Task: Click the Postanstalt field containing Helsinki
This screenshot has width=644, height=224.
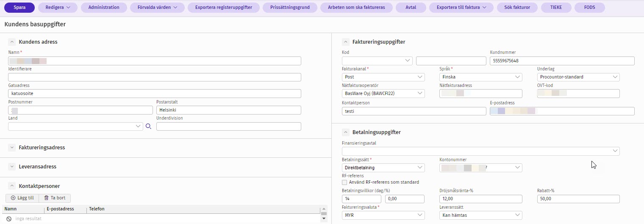Action: (229, 110)
